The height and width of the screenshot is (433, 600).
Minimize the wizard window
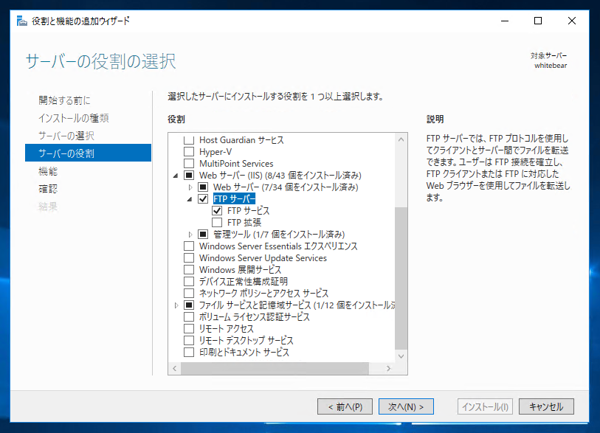coord(505,21)
